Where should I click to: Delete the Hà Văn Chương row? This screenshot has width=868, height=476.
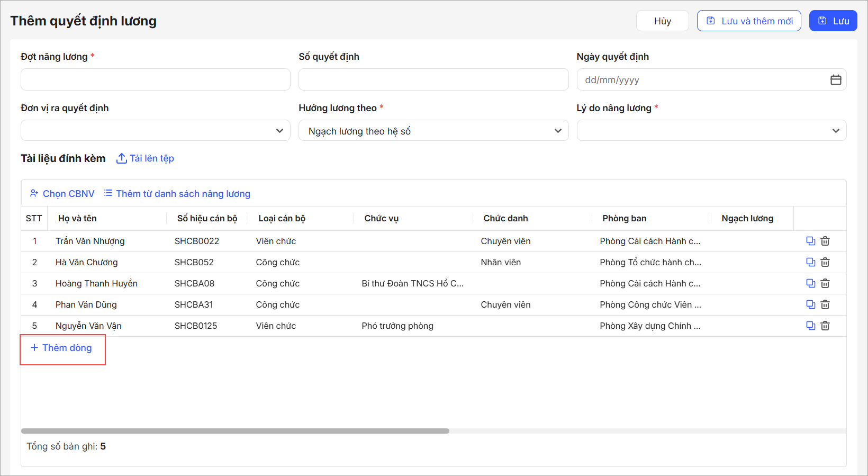click(x=825, y=263)
